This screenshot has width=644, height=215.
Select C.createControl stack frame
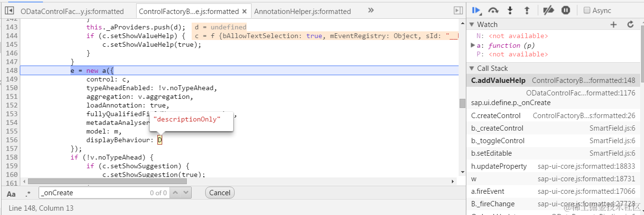pyautogui.click(x=554, y=116)
